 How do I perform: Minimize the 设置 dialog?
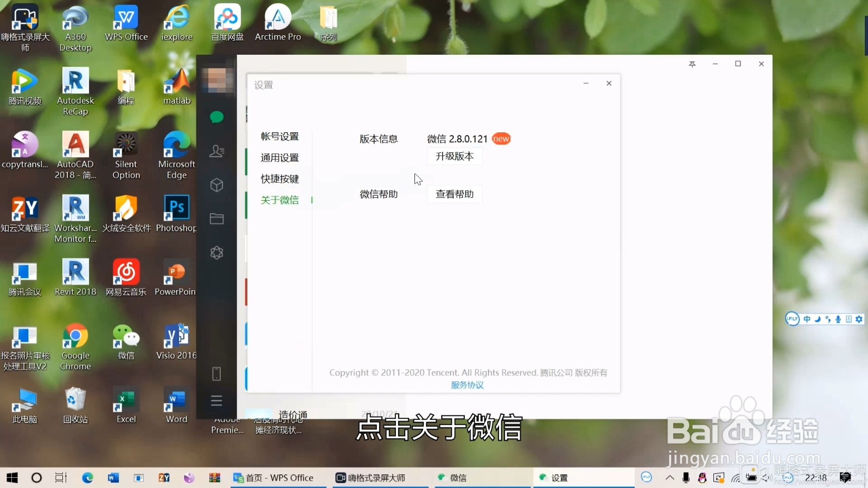[x=586, y=83]
